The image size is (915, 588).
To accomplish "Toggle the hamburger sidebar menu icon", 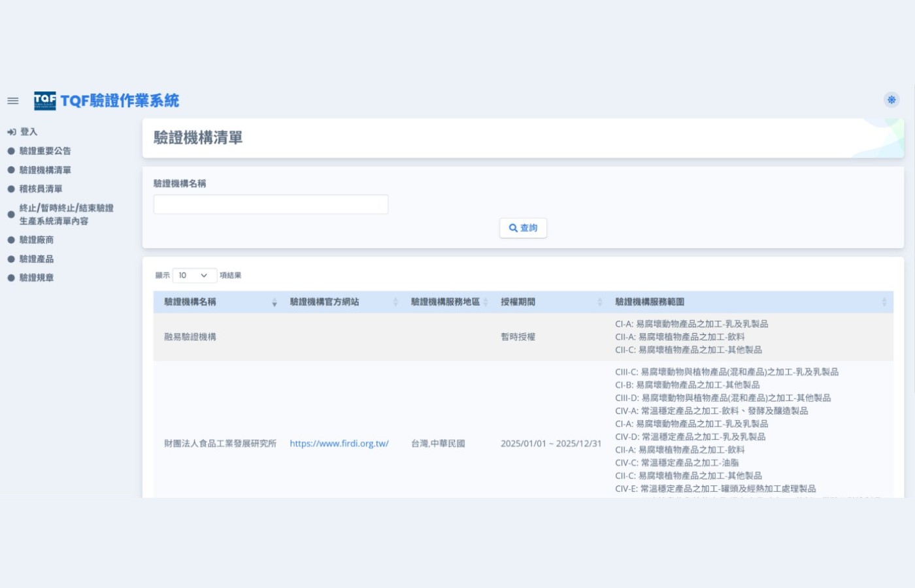I will pos(12,101).
